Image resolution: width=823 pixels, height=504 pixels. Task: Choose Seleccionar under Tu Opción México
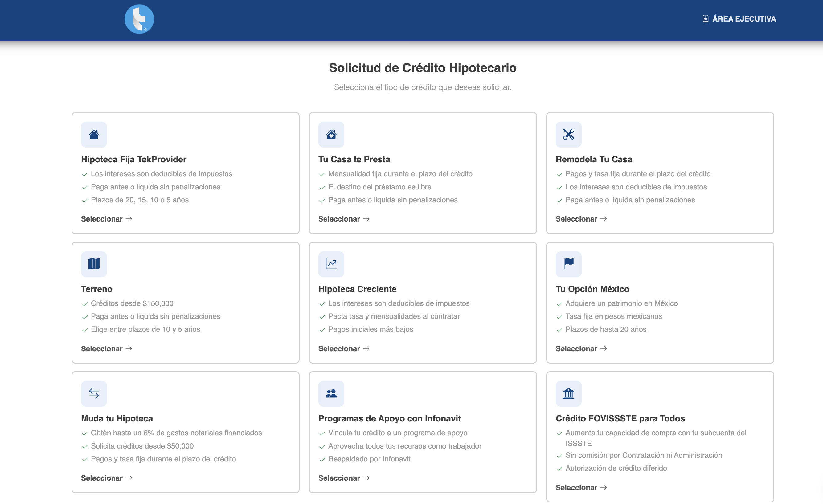point(581,348)
